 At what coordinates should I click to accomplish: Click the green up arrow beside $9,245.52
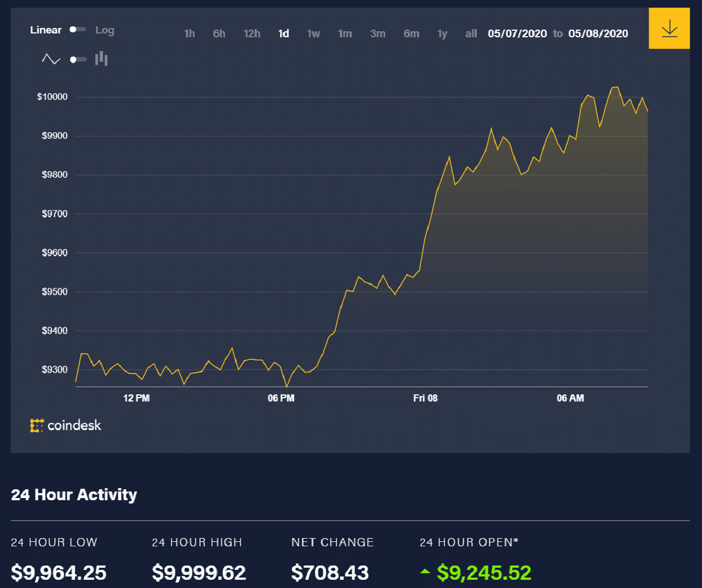point(425,571)
